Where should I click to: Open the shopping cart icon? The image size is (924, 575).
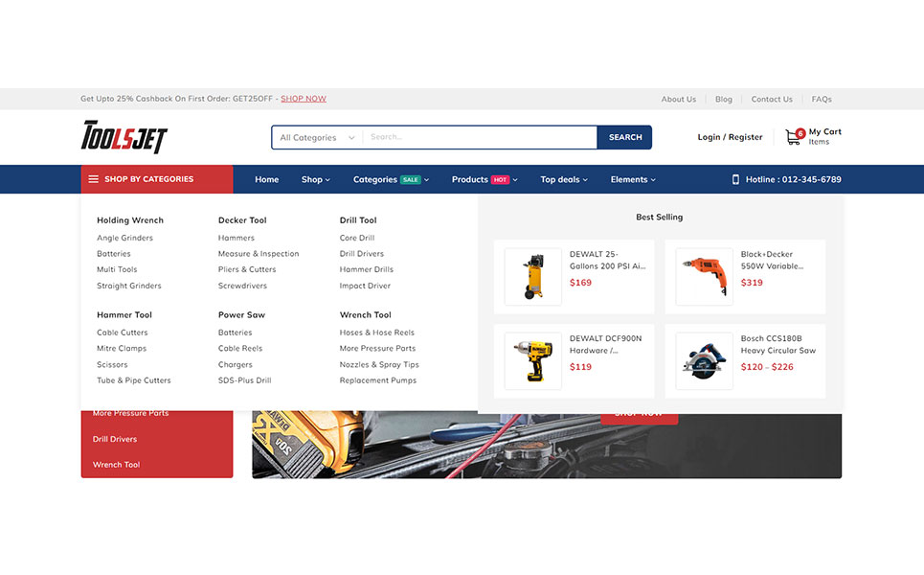point(793,137)
